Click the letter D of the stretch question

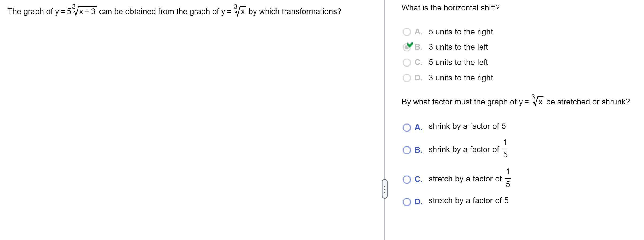(x=418, y=202)
